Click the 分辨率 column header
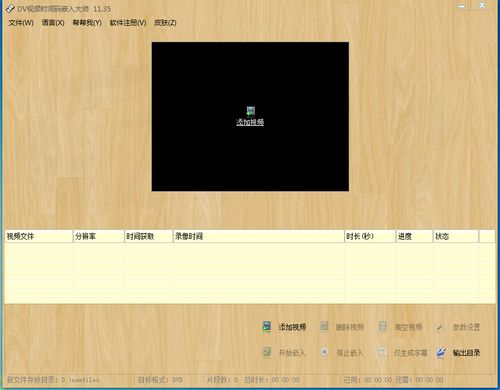This screenshot has height=390, width=500. point(99,236)
